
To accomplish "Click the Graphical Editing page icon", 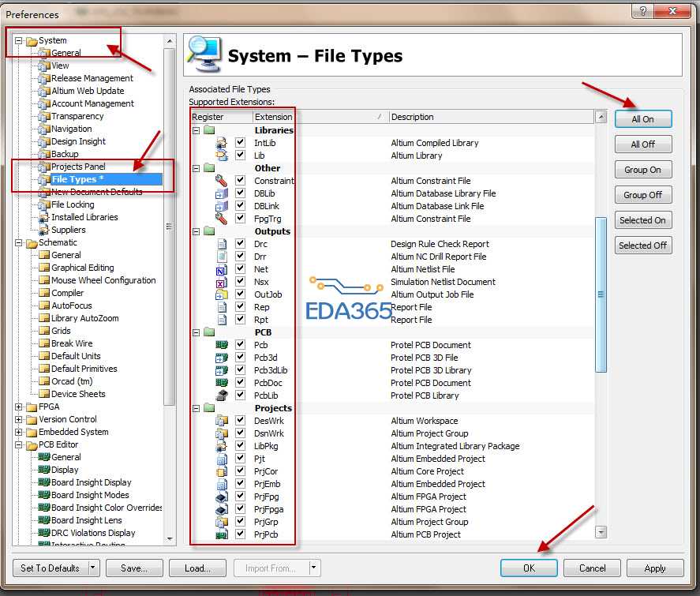I will (x=44, y=268).
